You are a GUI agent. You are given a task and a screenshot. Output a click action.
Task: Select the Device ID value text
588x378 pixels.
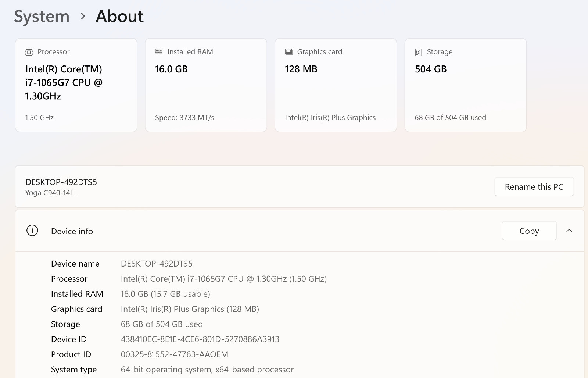pos(200,339)
